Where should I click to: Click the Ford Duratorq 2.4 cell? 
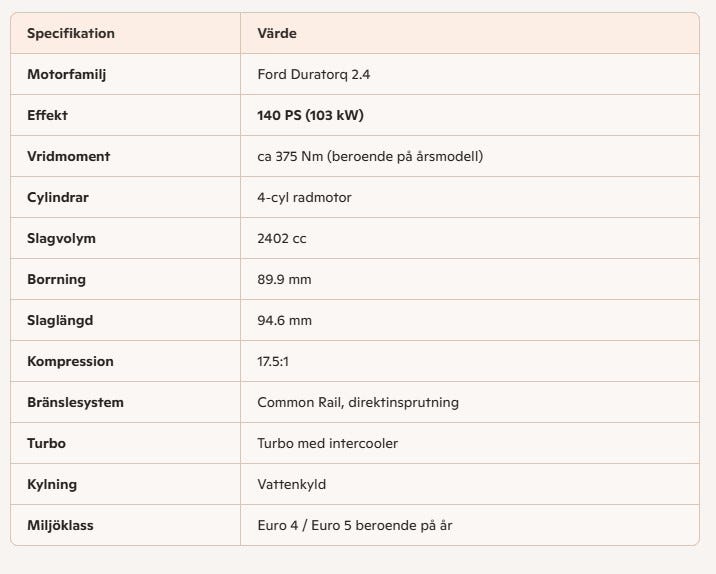coord(314,74)
